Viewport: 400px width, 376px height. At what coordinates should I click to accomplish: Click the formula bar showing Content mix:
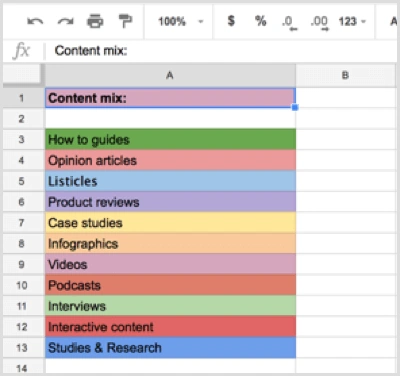point(220,51)
